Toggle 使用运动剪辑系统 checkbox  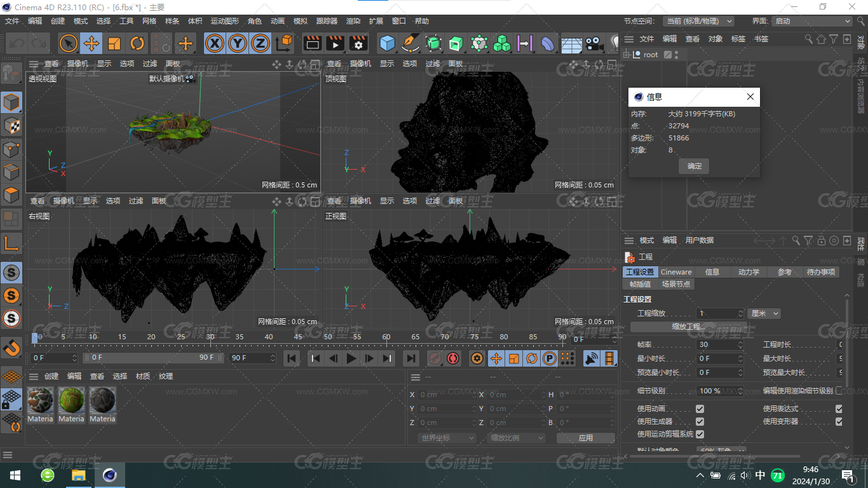[700, 434]
